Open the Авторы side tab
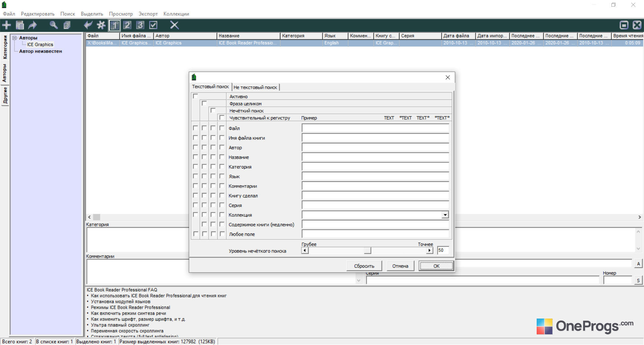Viewport: 644px width, 345px height. pos(5,73)
